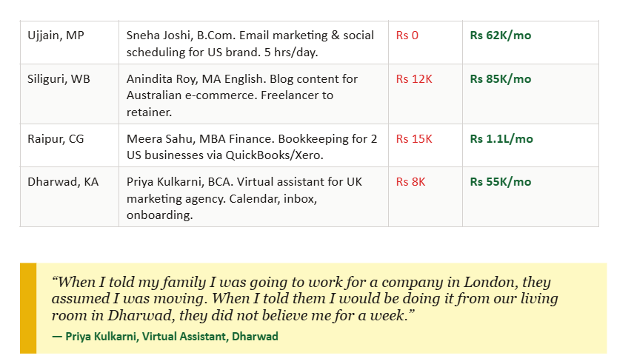Click the Dharwad, KA location cell
Viewport: 634px width, 364px height.
tap(63, 182)
